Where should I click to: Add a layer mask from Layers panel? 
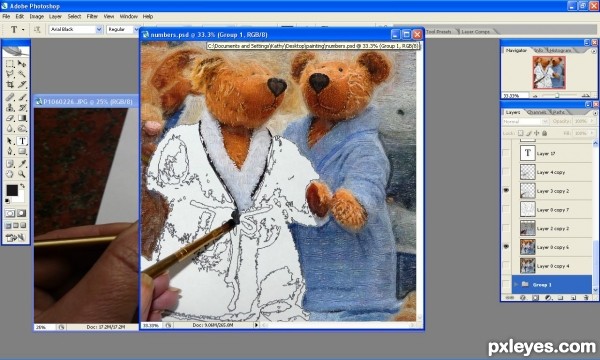pyautogui.click(x=535, y=298)
